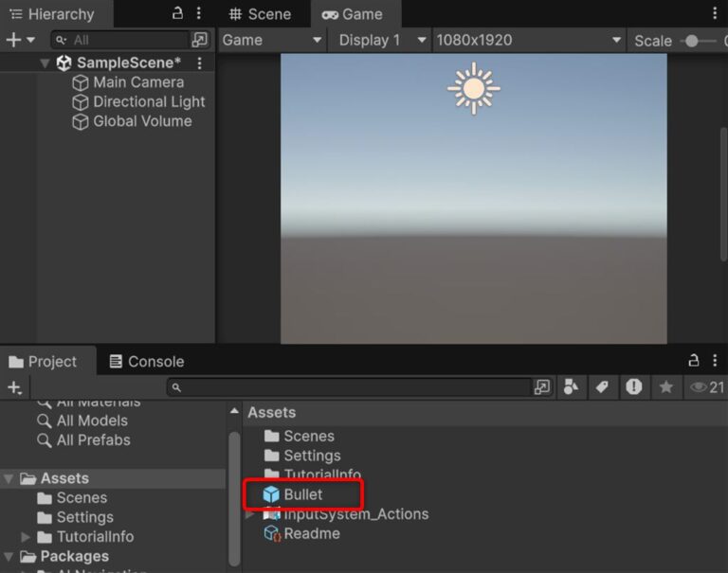
Task: Select TutorialInfo folder in left Project tree
Action: click(95, 537)
